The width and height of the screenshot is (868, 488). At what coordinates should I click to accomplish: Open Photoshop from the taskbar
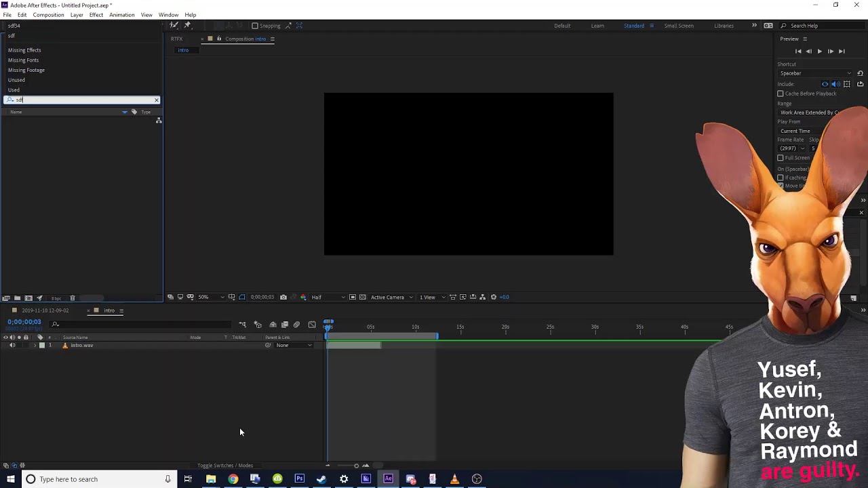click(x=299, y=479)
